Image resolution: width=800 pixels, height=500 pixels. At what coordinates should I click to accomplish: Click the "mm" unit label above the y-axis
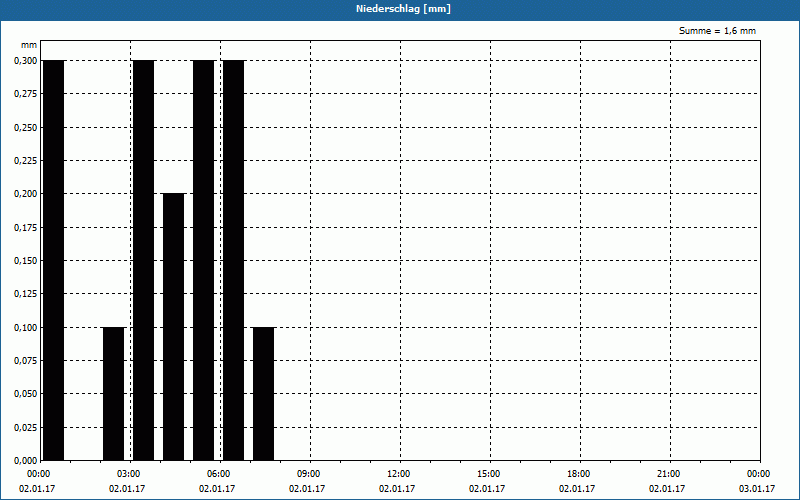[29, 45]
